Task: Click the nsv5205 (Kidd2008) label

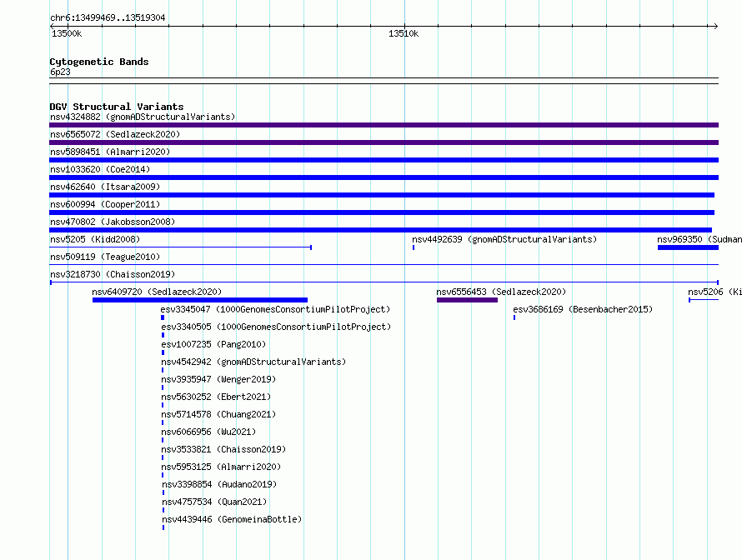Action: click(x=95, y=239)
